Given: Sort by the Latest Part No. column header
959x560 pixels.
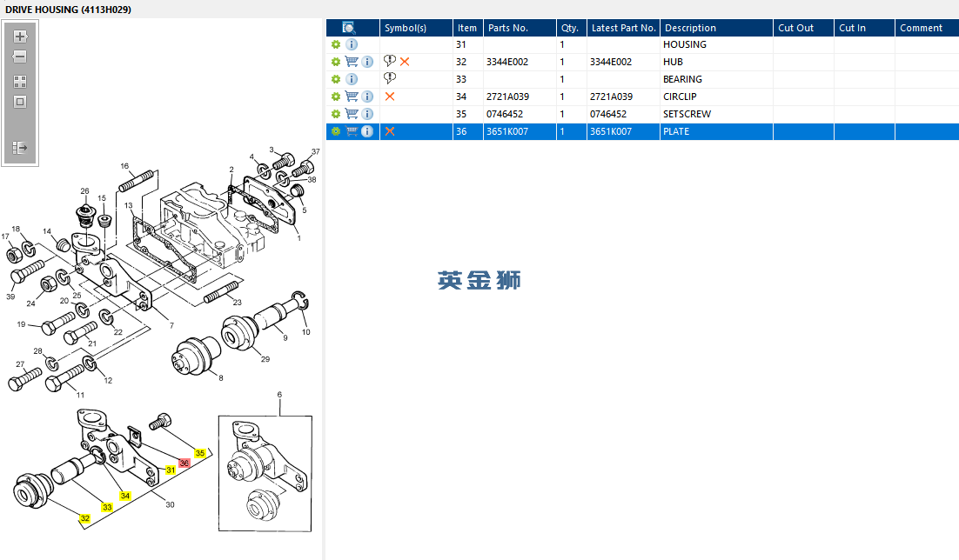Looking at the screenshot, I should [623, 28].
